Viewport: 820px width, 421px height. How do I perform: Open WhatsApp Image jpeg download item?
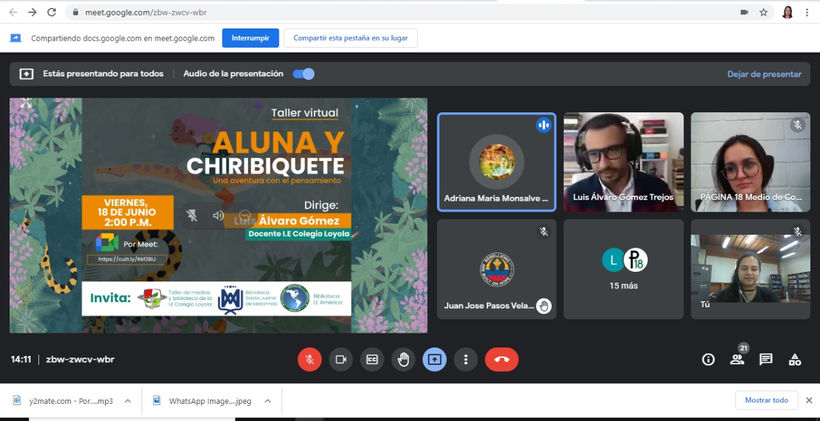pyautogui.click(x=202, y=401)
